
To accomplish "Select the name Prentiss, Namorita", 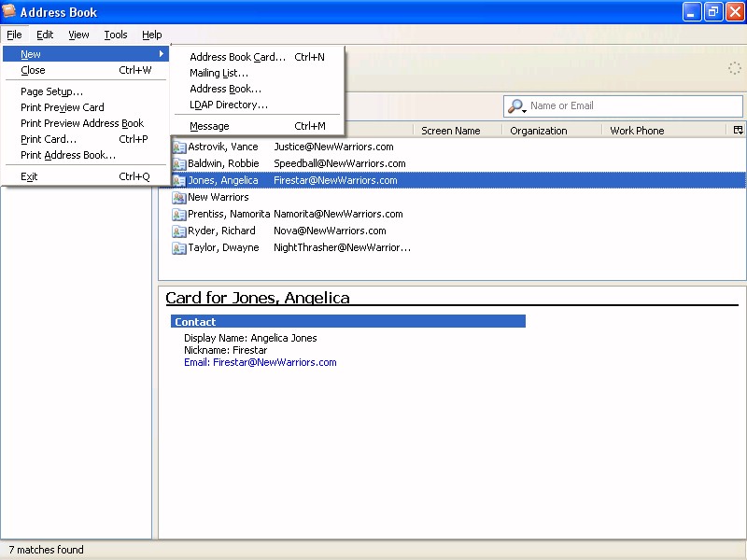I will [x=229, y=214].
